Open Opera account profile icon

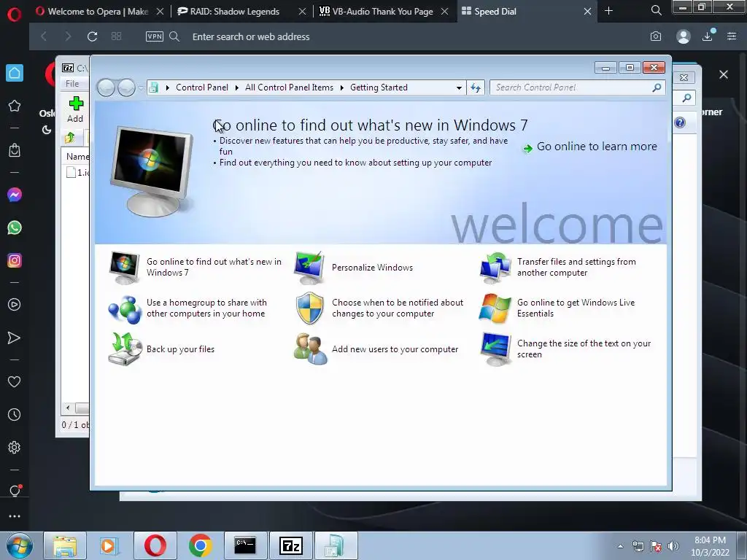[x=683, y=36]
